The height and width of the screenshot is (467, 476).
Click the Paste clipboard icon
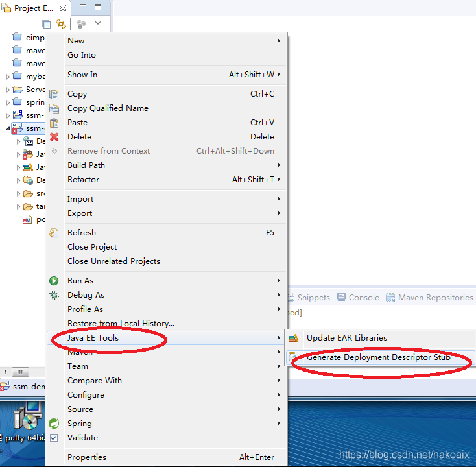pos(54,123)
